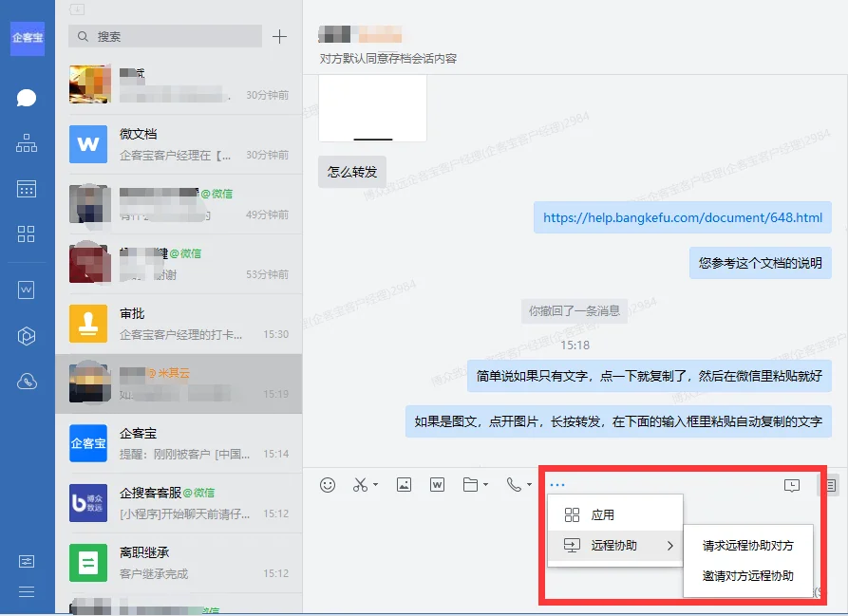Click the 你撤回了一条消息 notice
Viewport: 848px width, 616px height.
[x=575, y=310]
